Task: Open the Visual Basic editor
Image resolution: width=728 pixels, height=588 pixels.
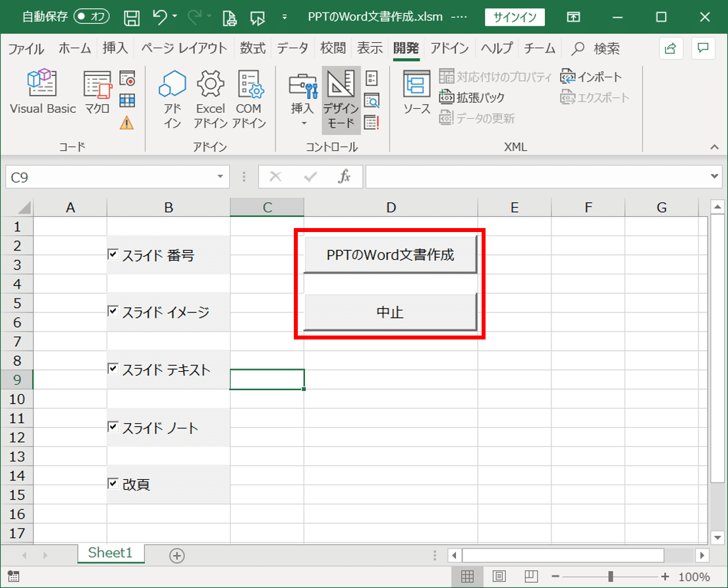Action: [43, 92]
